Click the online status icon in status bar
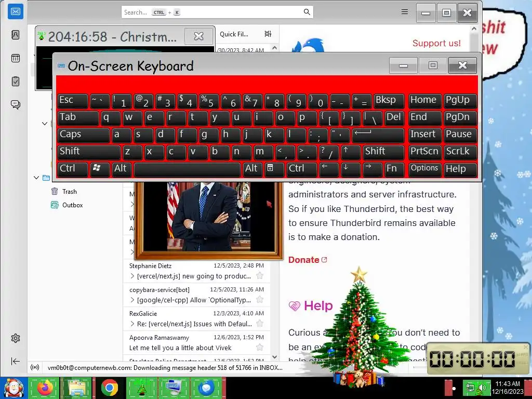 35,367
